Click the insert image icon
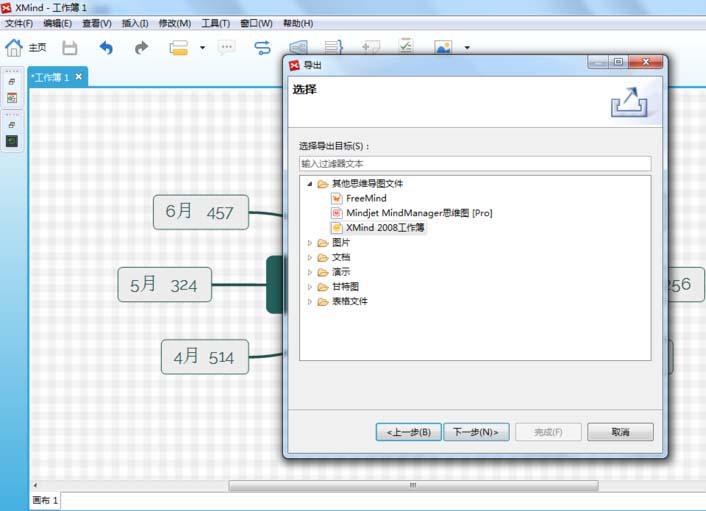 (443, 47)
